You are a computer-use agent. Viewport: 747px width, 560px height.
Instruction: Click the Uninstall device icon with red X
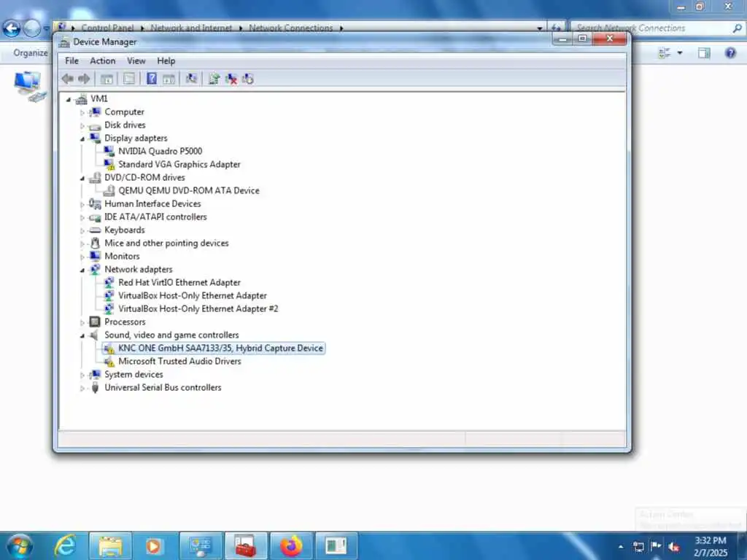click(231, 79)
